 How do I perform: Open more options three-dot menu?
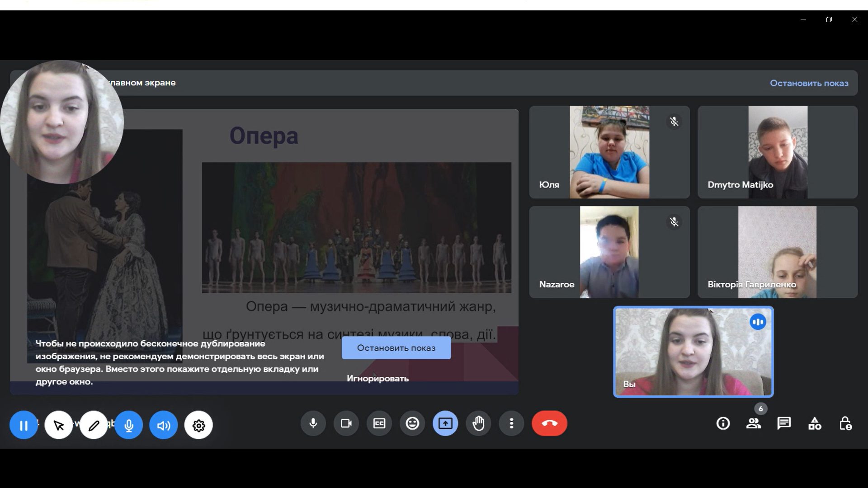click(x=511, y=423)
